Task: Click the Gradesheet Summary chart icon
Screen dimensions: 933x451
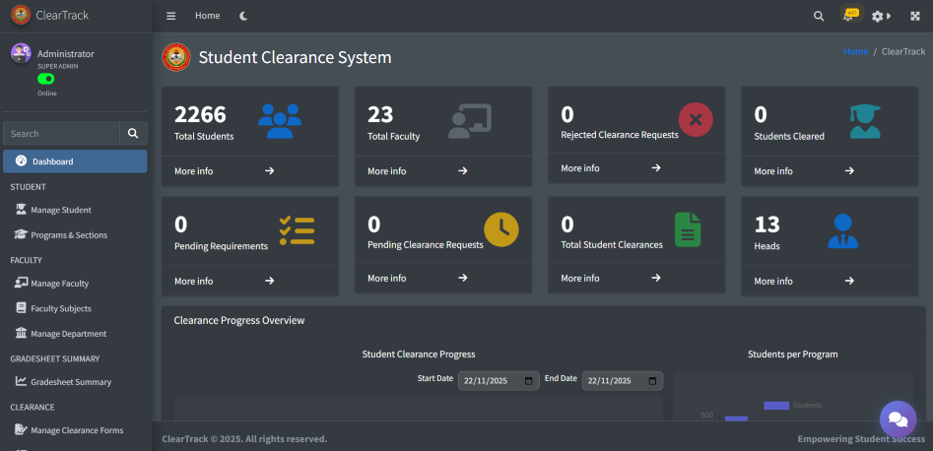Action: click(x=21, y=381)
